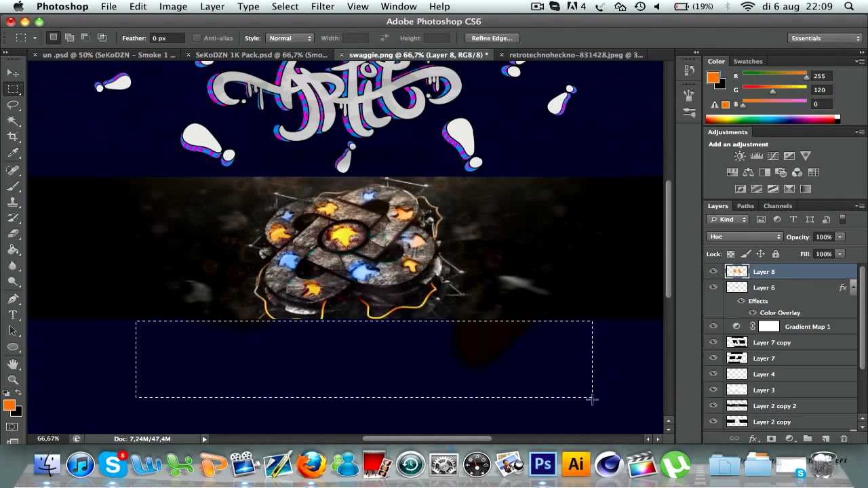
Task: Click the Refine Edge button
Action: (x=492, y=38)
